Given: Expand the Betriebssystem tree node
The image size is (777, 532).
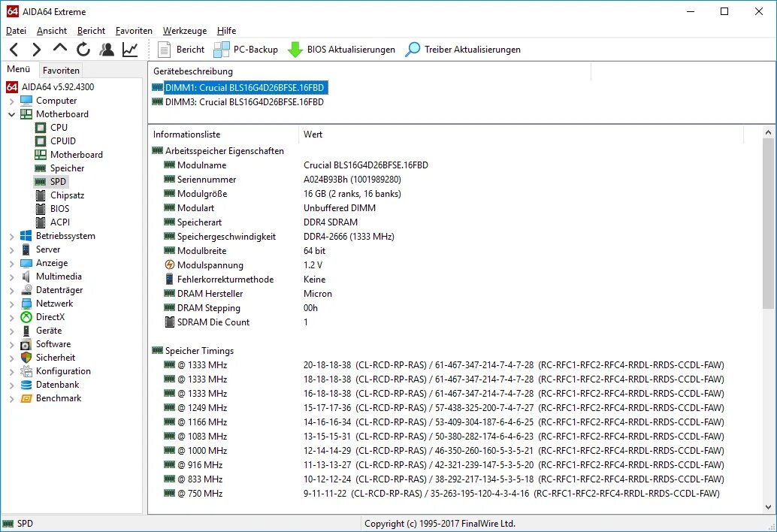Looking at the screenshot, I should (11, 236).
